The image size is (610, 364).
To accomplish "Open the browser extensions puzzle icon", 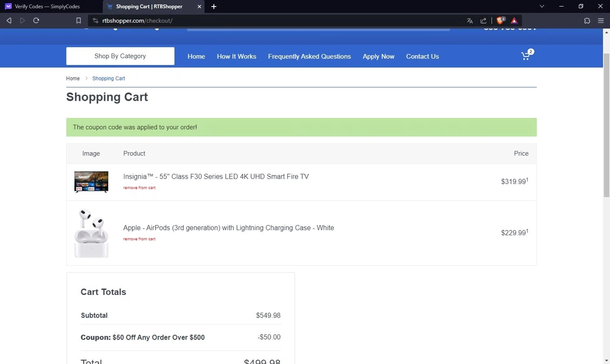I will pos(587,21).
